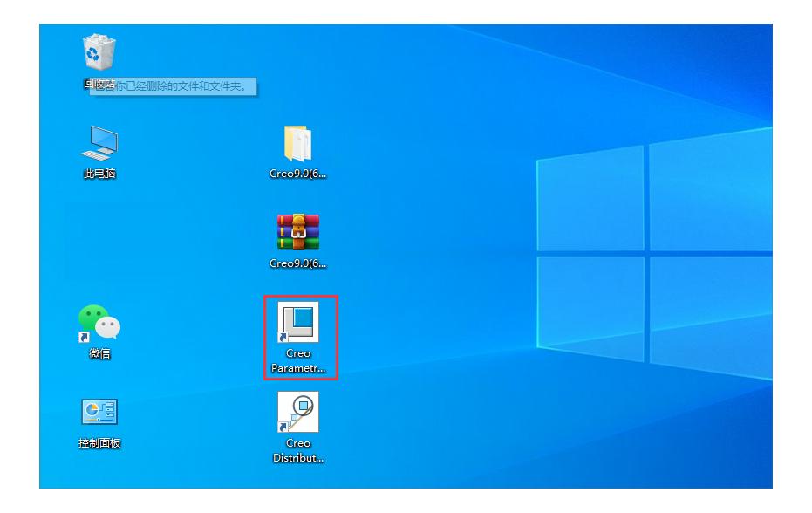The width and height of the screenshot is (812, 513).
Task: Click the 微信 label text
Action: [99, 353]
